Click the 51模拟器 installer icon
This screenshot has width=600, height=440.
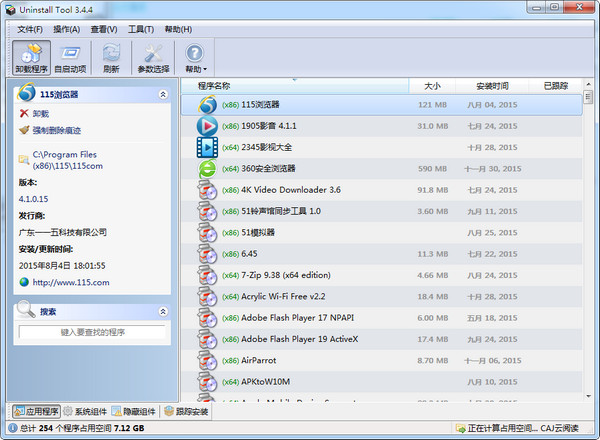click(x=207, y=233)
